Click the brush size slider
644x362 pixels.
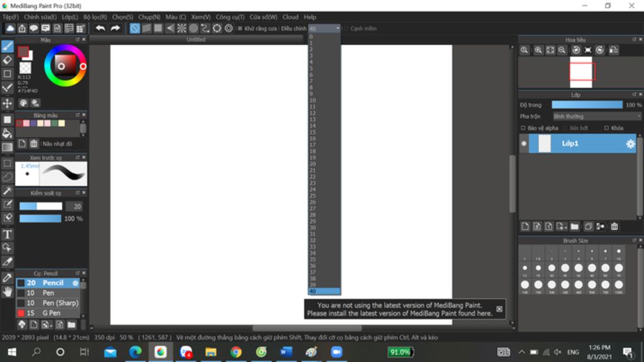tap(41, 206)
